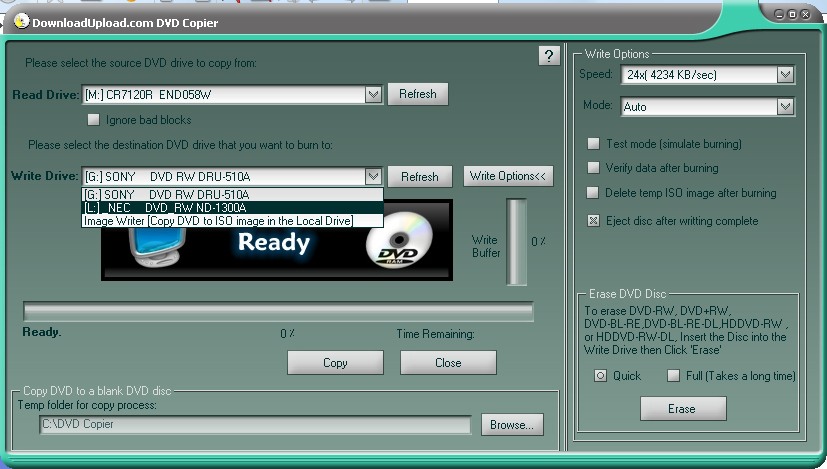Open the Speed dropdown arrow
This screenshot has height=469, width=827.
(x=785, y=74)
